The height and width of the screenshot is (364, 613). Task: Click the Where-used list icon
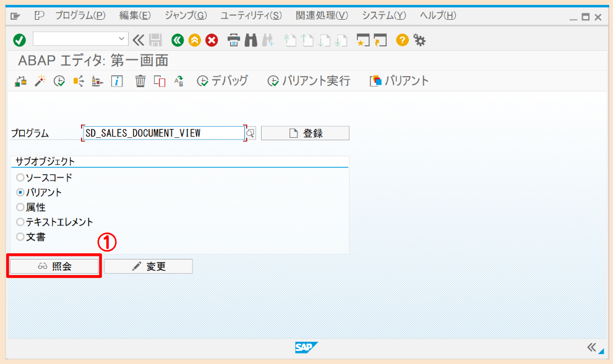coord(78,81)
